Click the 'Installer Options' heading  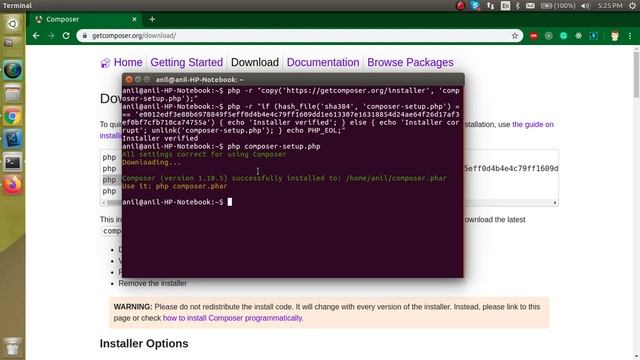pyautogui.click(x=144, y=344)
